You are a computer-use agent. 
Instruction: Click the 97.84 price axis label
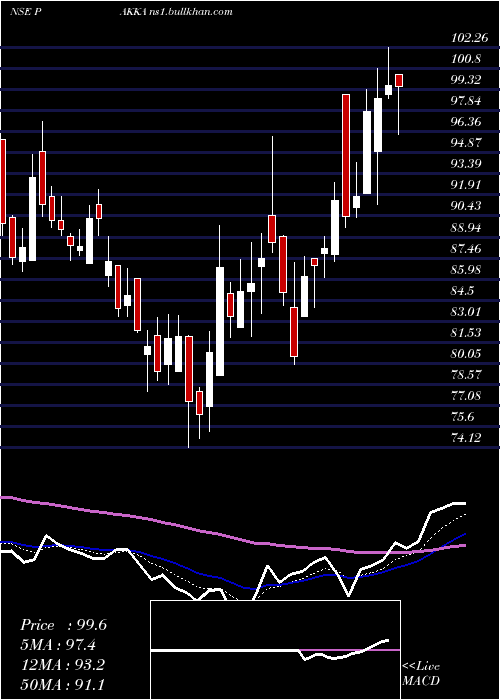466,100
